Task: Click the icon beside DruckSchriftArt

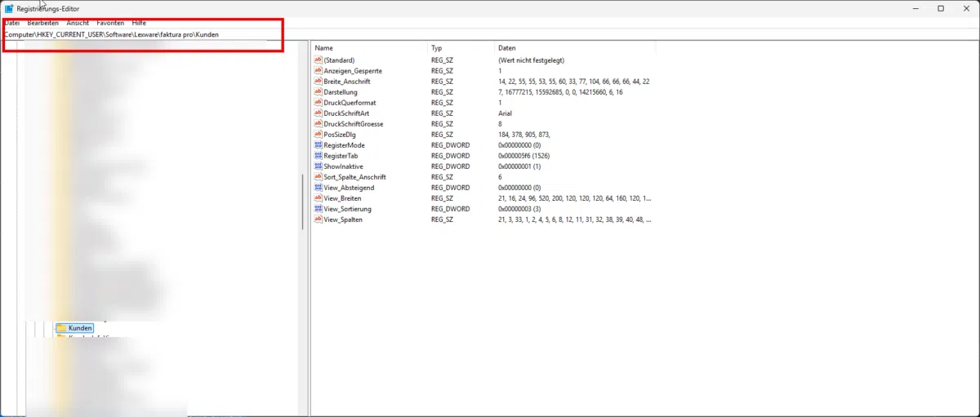Action: (x=318, y=113)
